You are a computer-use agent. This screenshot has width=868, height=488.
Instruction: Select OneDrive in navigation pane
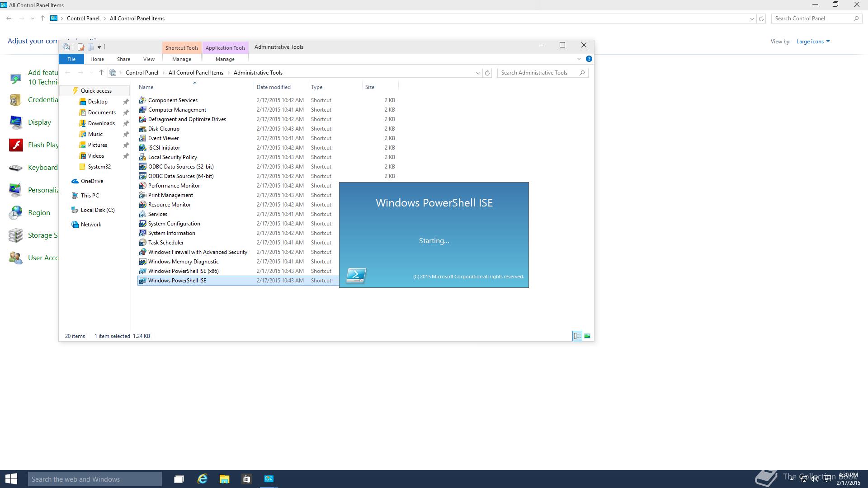(x=92, y=181)
